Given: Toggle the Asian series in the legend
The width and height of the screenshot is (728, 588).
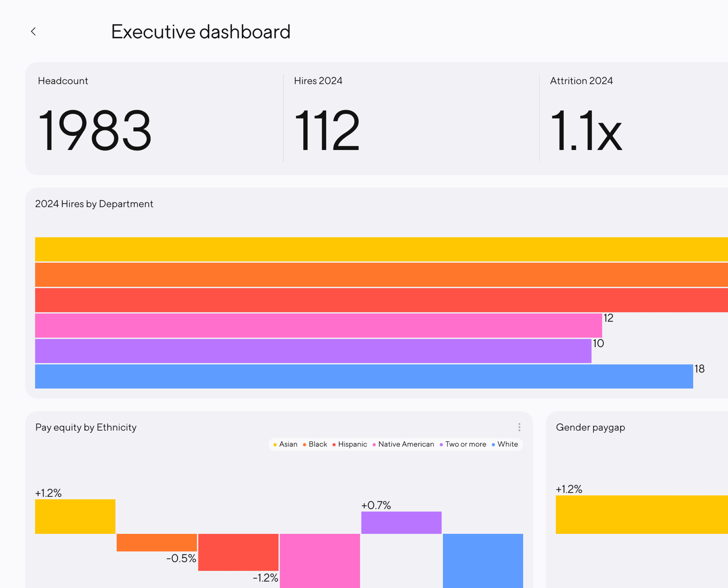Looking at the screenshot, I should tap(286, 444).
